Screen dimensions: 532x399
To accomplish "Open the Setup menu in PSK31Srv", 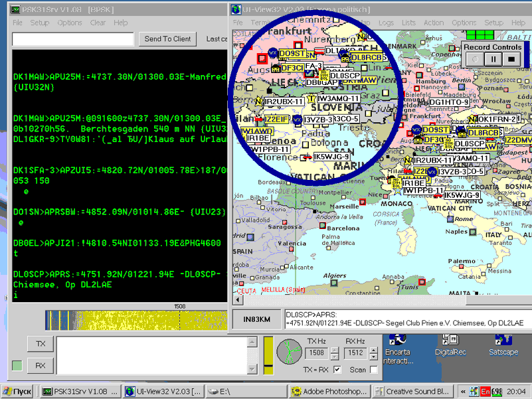I will coord(40,23).
